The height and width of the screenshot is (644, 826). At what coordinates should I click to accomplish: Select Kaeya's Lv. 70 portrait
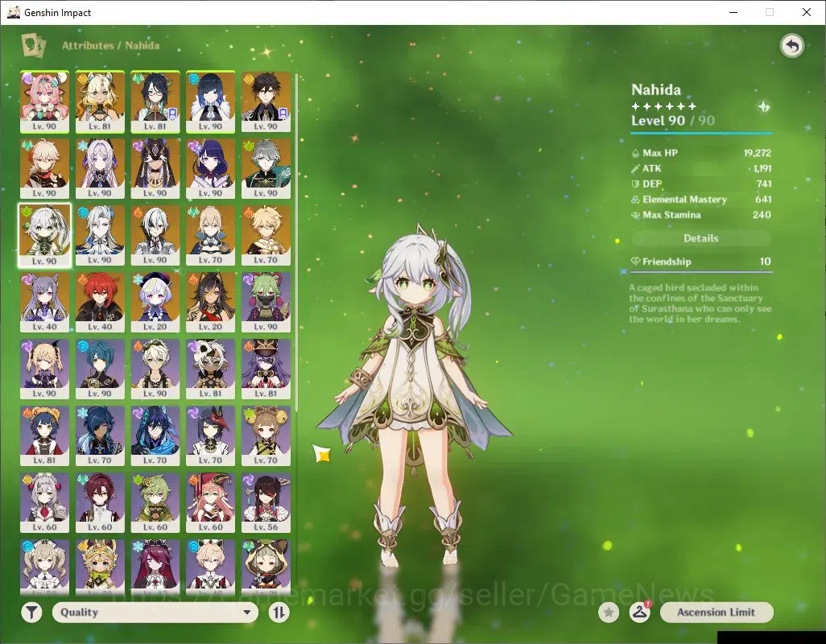(100, 436)
